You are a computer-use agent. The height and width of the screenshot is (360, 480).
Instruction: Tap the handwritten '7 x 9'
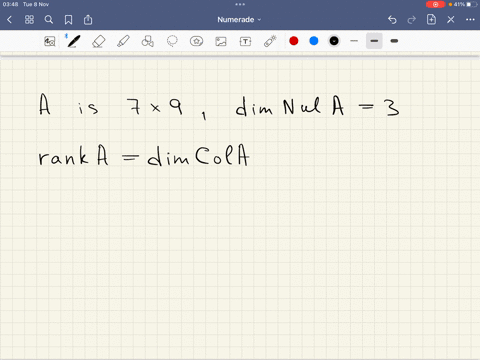(154, 107)
